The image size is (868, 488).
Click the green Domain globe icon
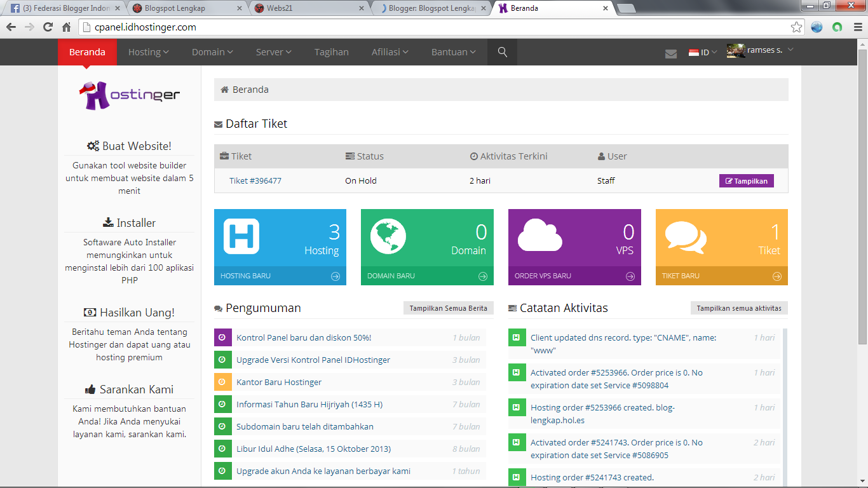(388, 236)
